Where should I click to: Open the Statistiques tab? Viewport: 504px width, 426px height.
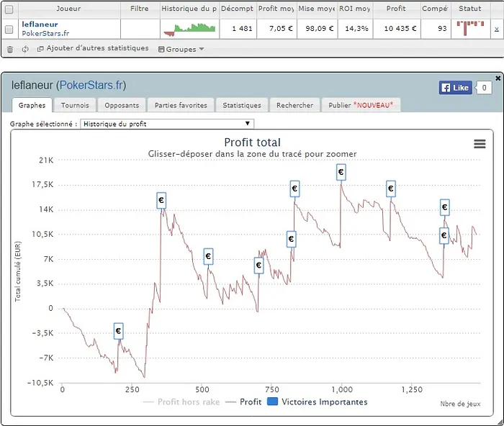click(x=241, y=105)
